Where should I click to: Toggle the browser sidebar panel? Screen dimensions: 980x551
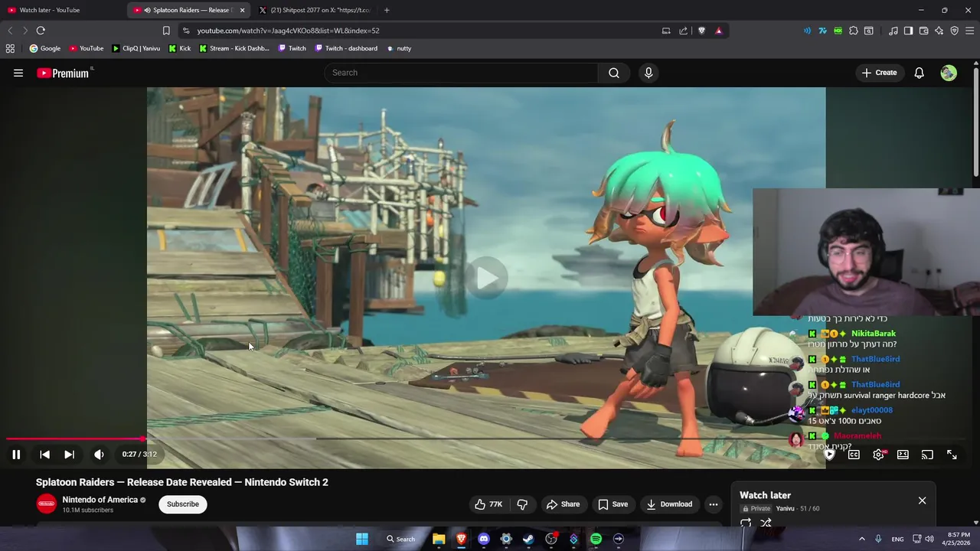point(908,31)
